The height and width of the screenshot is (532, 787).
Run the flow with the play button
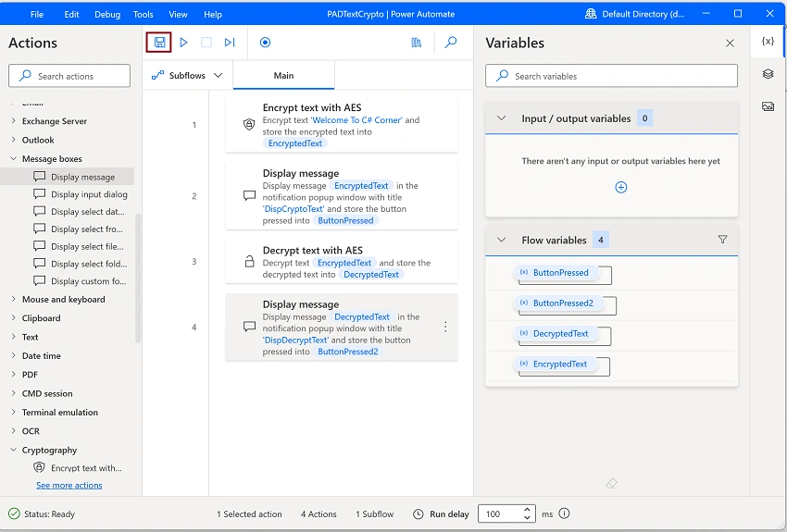point(183,43)
